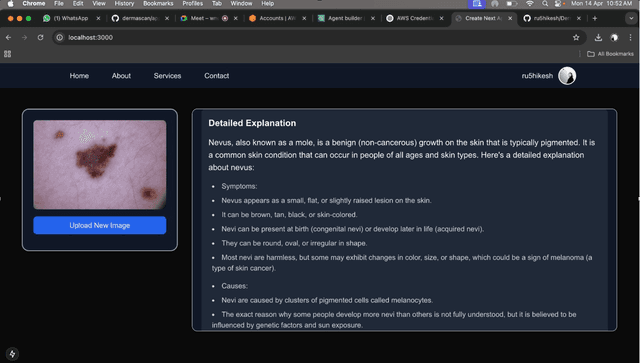Bookmark this page with the star icon
640x363 pixels.
coord(576,38)
